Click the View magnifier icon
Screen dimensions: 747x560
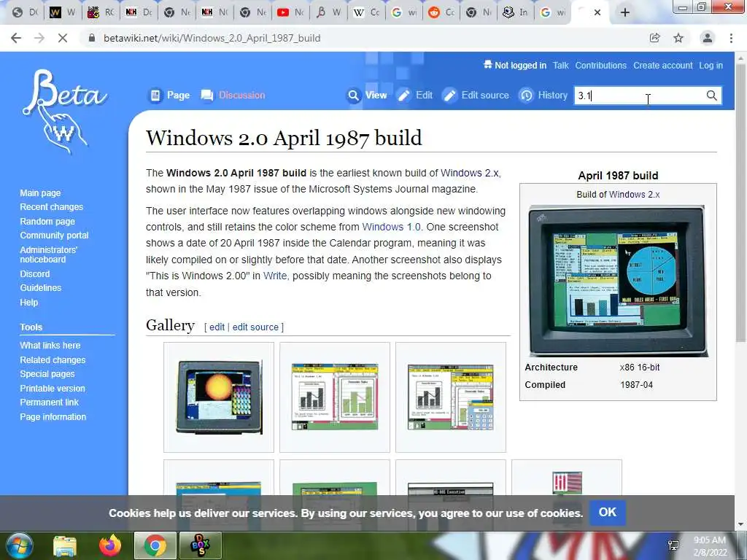pos(354,96)
